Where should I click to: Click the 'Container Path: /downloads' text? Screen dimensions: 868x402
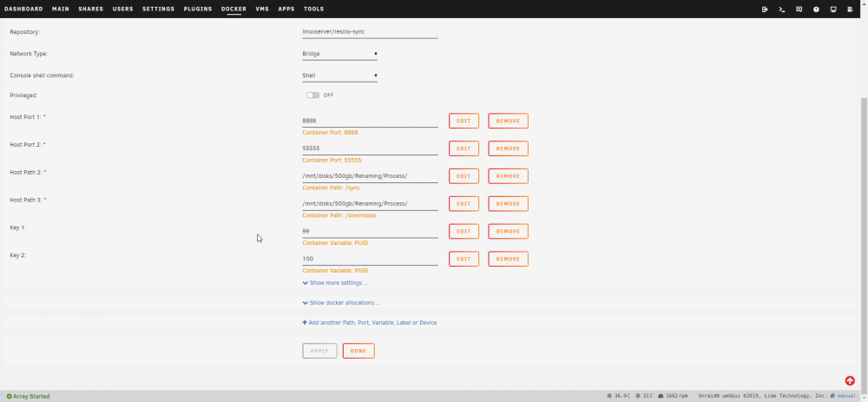click(339, 215)
